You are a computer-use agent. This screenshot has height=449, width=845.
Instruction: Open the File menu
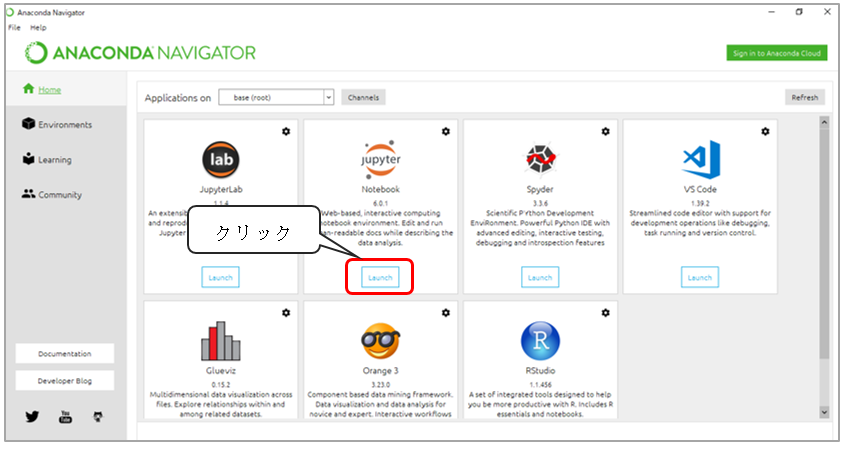click(14, 28)
